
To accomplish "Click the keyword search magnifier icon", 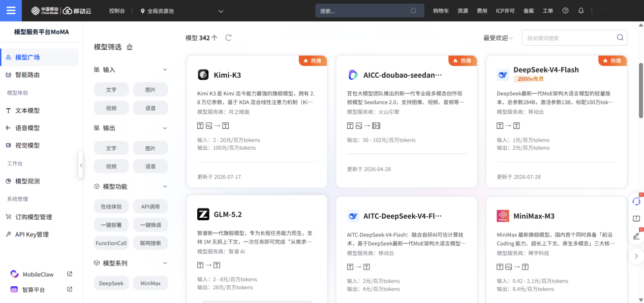I will coord(620,38).
